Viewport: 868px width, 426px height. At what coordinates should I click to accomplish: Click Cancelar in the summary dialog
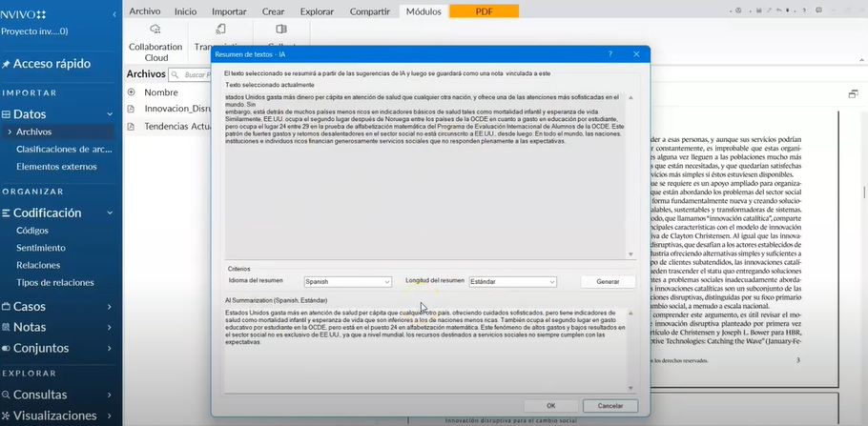coord(610,406)
